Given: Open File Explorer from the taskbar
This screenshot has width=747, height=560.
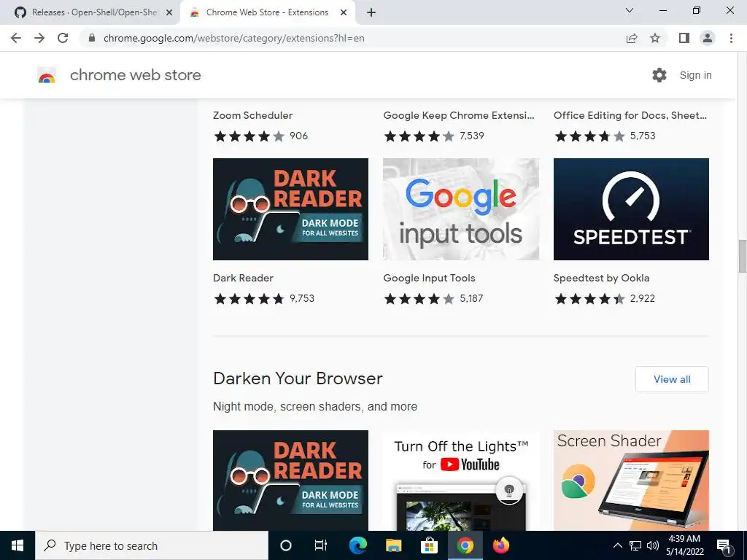Looking at the screenshot, I should [x=393, y=545].
